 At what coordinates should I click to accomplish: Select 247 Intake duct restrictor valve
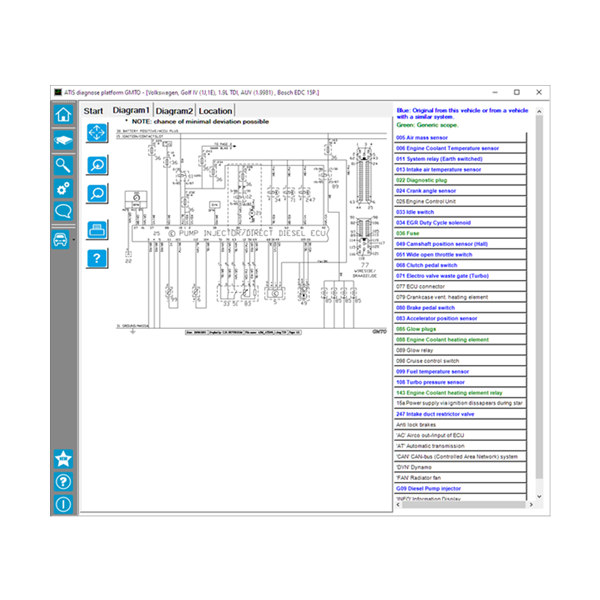tap(460, 414)
